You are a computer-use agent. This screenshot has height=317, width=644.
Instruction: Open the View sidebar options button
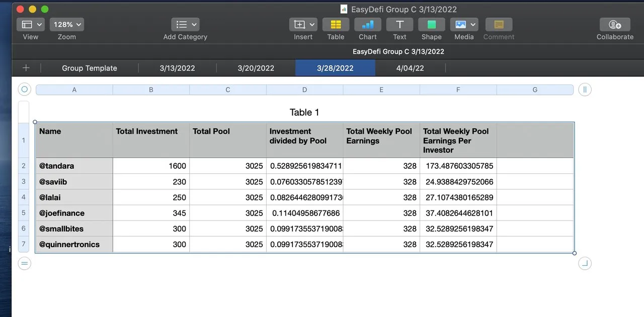point(31,24)
